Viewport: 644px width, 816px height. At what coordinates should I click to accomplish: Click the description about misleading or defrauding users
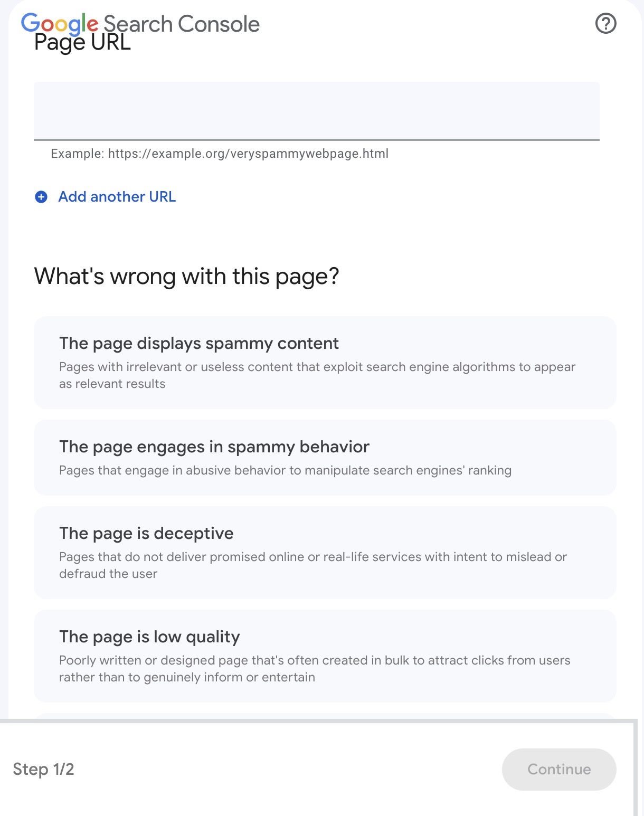point(313,565)
